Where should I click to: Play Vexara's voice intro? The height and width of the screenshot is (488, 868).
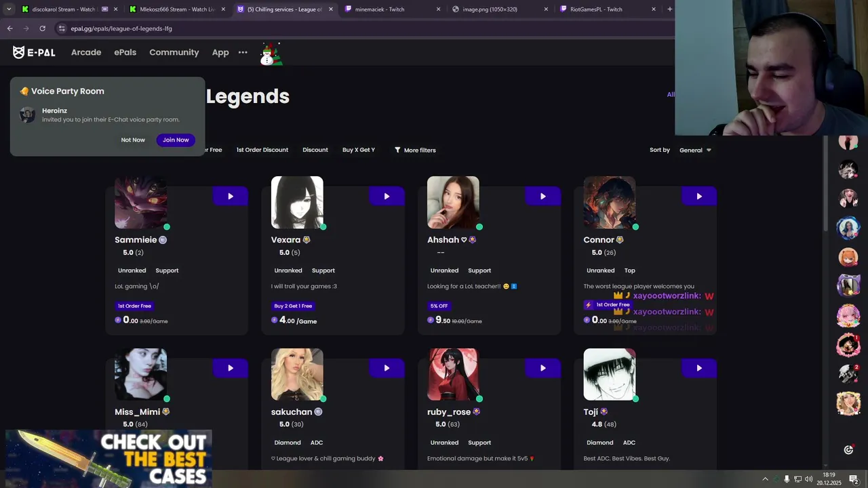pos(387,196)
